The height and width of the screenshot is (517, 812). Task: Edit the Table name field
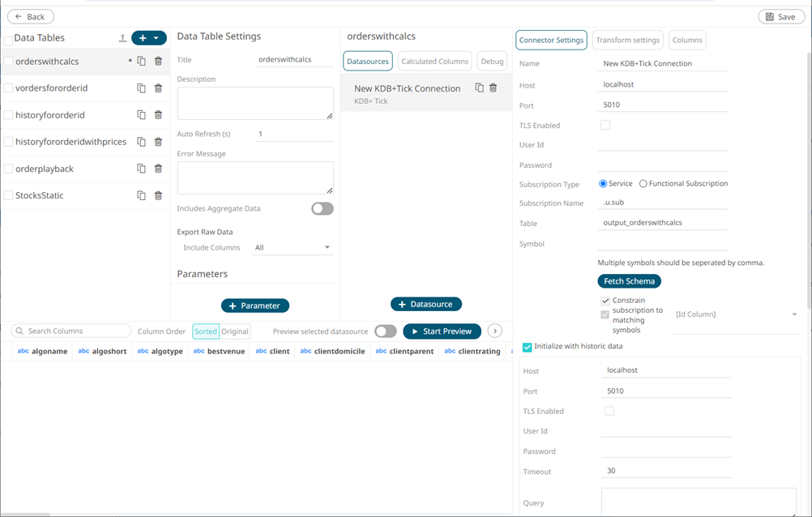[662, 223]
